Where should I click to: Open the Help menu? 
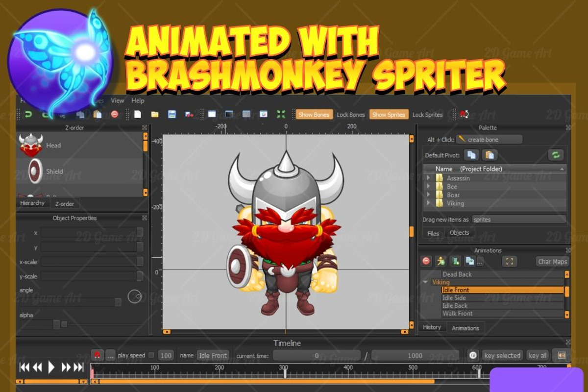coord(138,100)
